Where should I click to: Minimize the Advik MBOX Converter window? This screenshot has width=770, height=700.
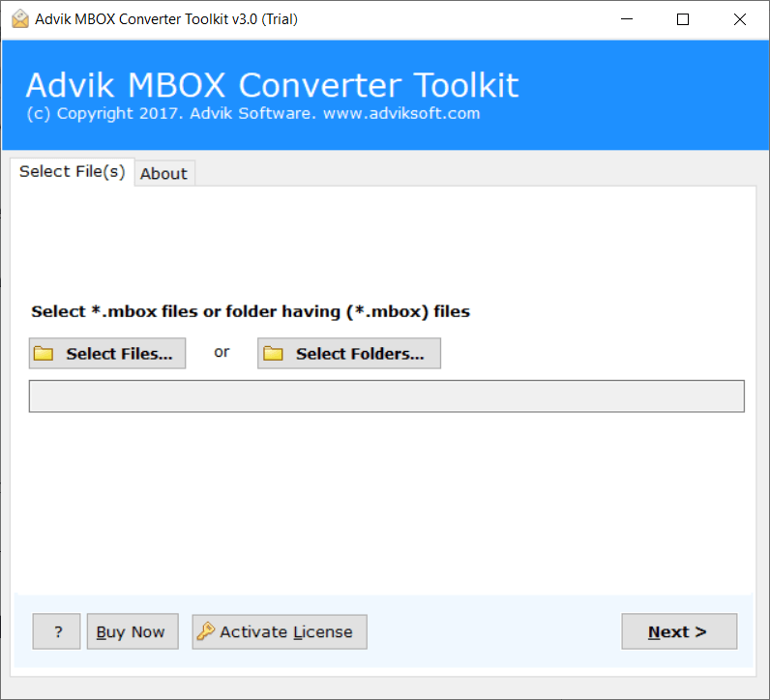[627, 19]
